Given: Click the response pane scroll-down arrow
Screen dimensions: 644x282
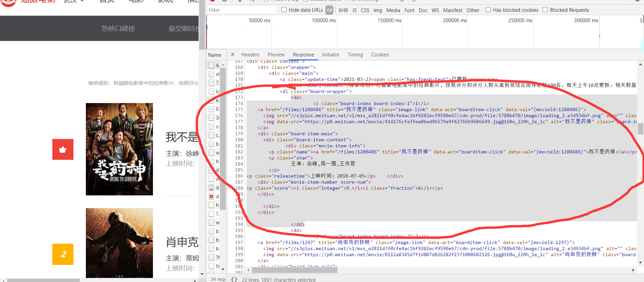Looking at the screenshot, I should 640,263.
